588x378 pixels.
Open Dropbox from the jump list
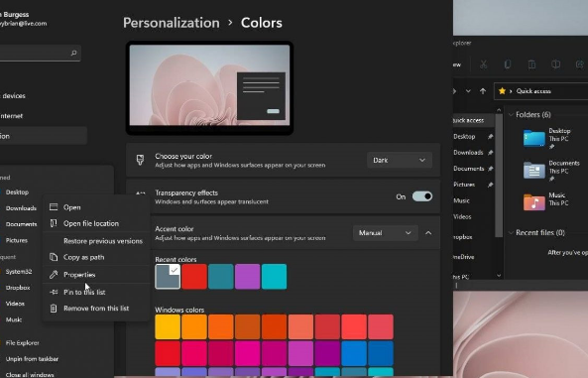pyautogui.click(x=18, y=288)
